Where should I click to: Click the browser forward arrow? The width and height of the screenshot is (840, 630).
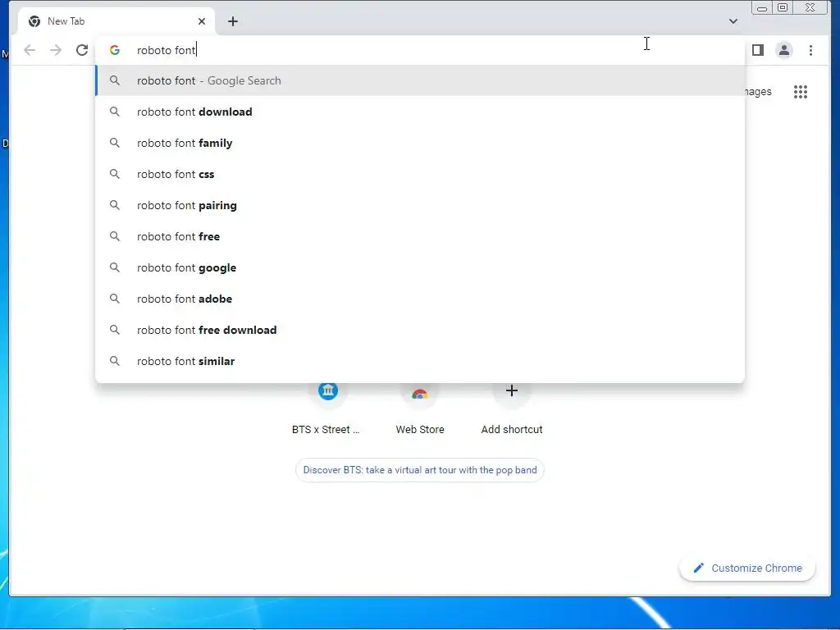[56, 50]
